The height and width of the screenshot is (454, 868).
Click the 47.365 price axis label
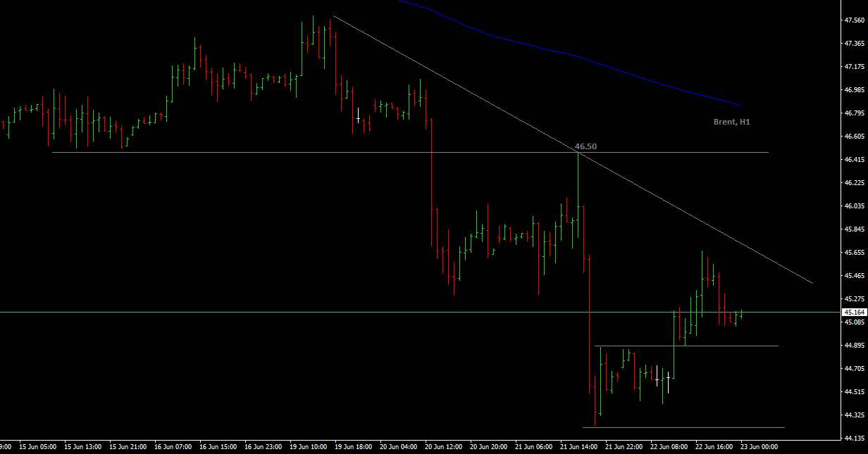tap(854, 44)
